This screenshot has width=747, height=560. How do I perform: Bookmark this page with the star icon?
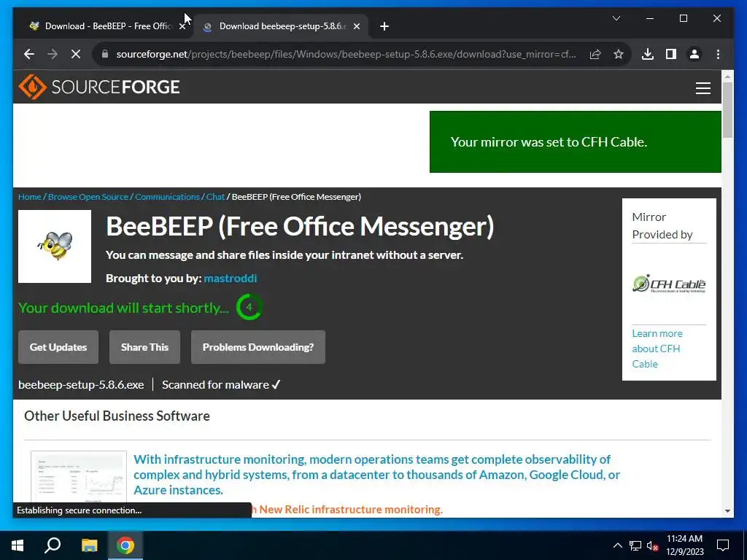pos(619,54)
